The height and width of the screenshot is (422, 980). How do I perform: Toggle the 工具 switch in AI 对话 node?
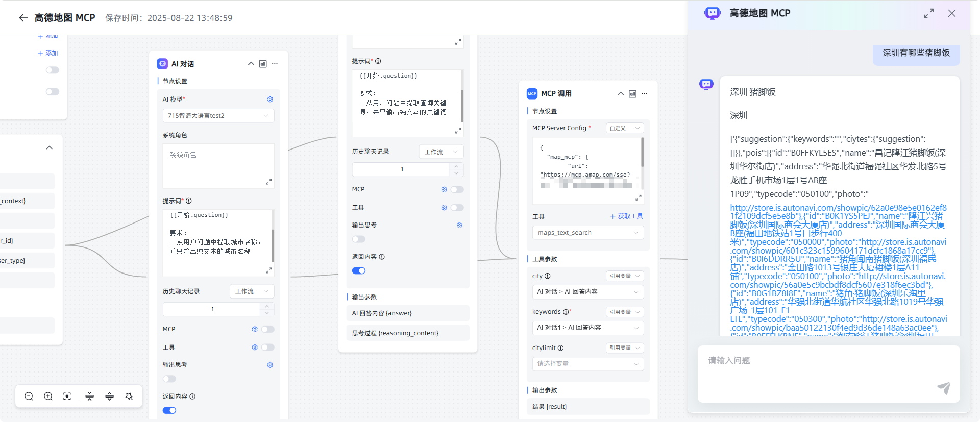(268, 347)
